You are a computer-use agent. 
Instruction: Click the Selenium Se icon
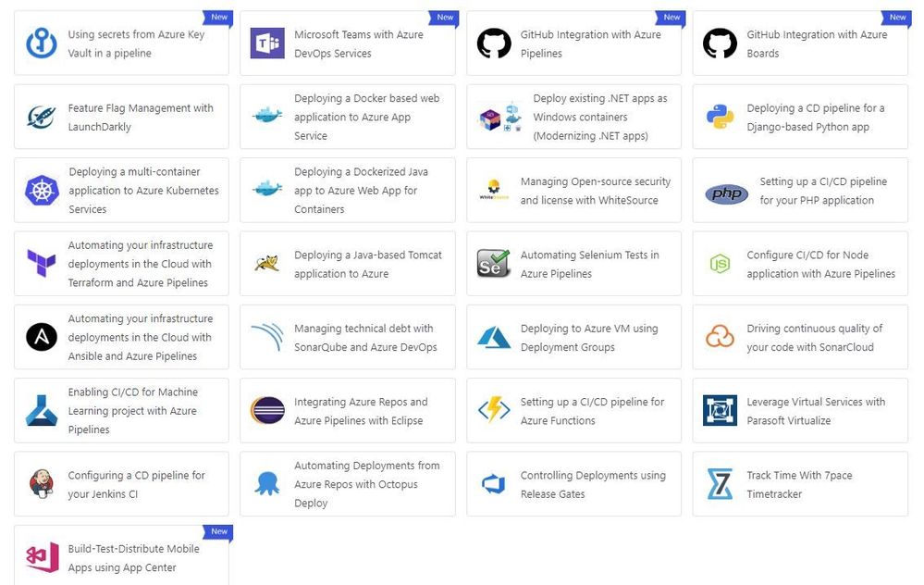coord(494,263)
